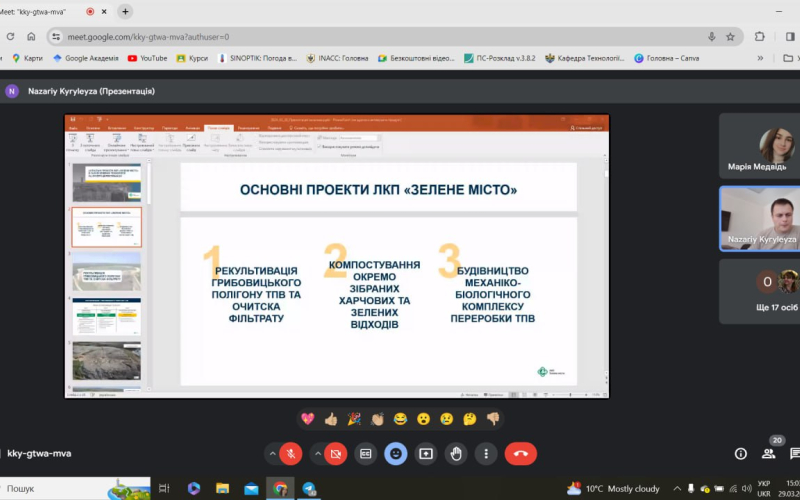Close the Meet kky-gtwa-mva tab
Viewport: 800px width, 500px height.
pos(104,11)
